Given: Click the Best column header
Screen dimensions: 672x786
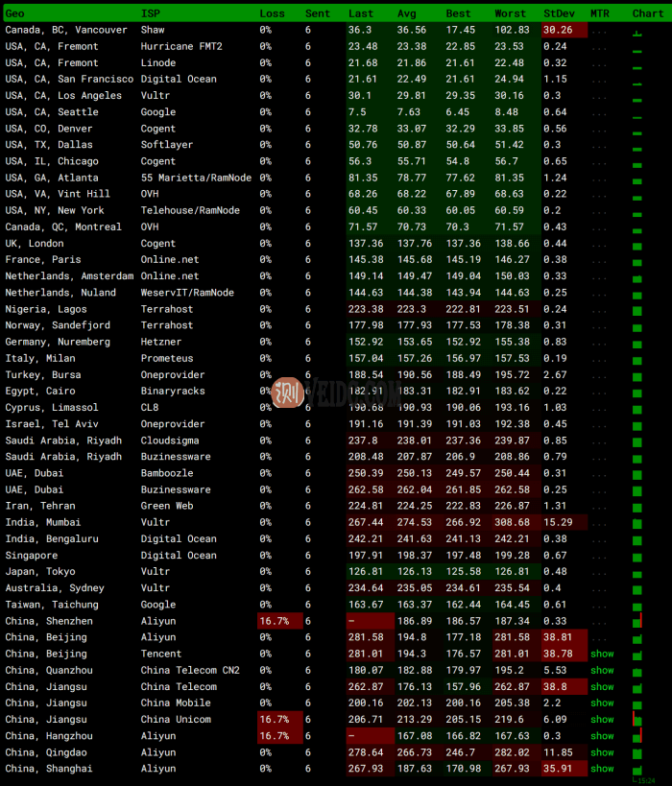Looking at the screenshot, I should coord(458,13).
